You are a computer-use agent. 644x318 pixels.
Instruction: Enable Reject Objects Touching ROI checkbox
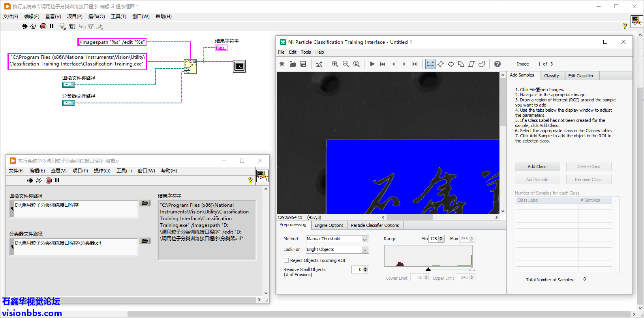point(286,260)
